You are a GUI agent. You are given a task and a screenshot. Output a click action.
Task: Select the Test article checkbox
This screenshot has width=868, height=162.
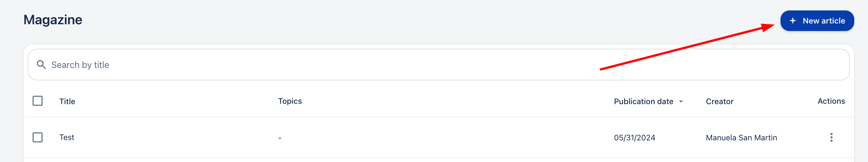pos(38,137)
